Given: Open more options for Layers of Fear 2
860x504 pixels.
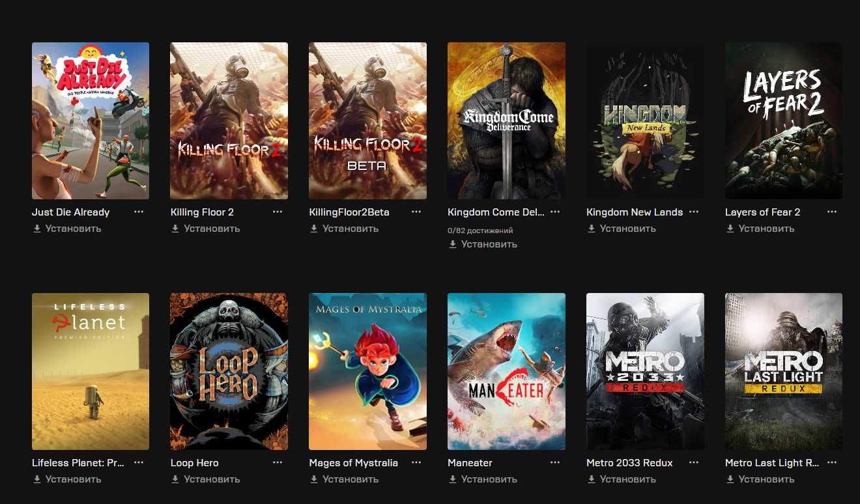Looking at the screenshot, I should (x=832, y=212).
